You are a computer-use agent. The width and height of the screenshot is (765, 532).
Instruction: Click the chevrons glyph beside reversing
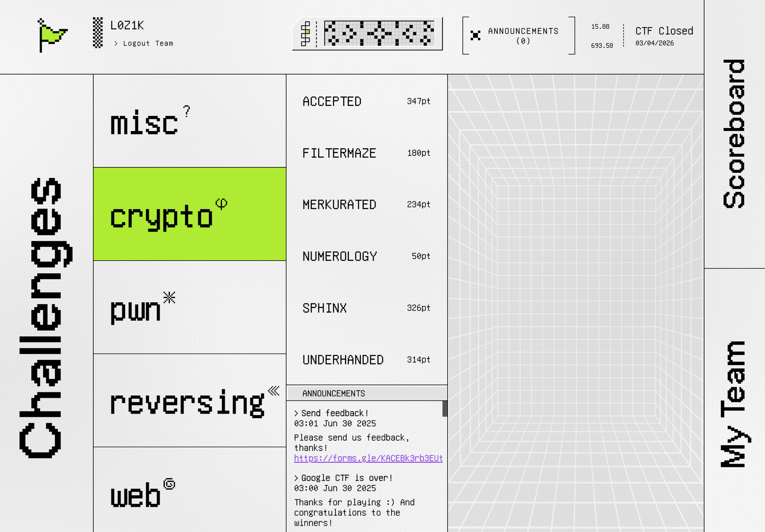[x=274, y=391]
